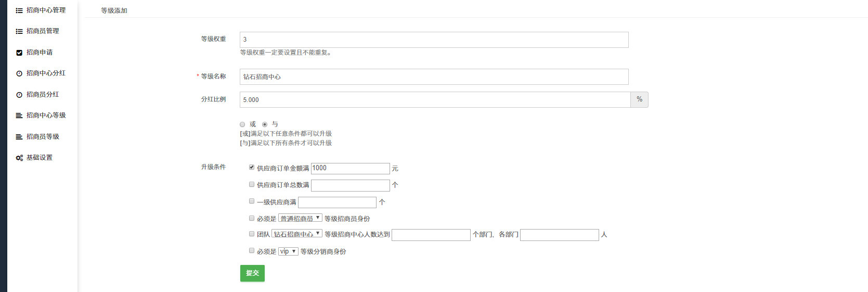Click the 基础设置 gears icon
This screenshot has width=868, height=292.
(19, 158)
